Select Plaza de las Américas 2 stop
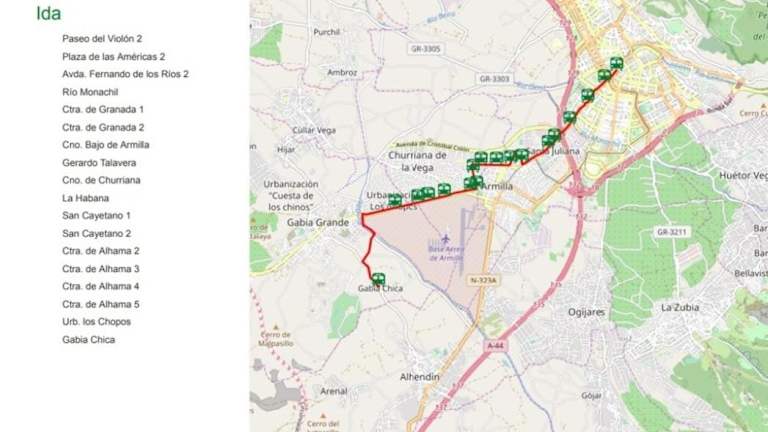The width and height of the screenshot is (768, 432). 114,57
